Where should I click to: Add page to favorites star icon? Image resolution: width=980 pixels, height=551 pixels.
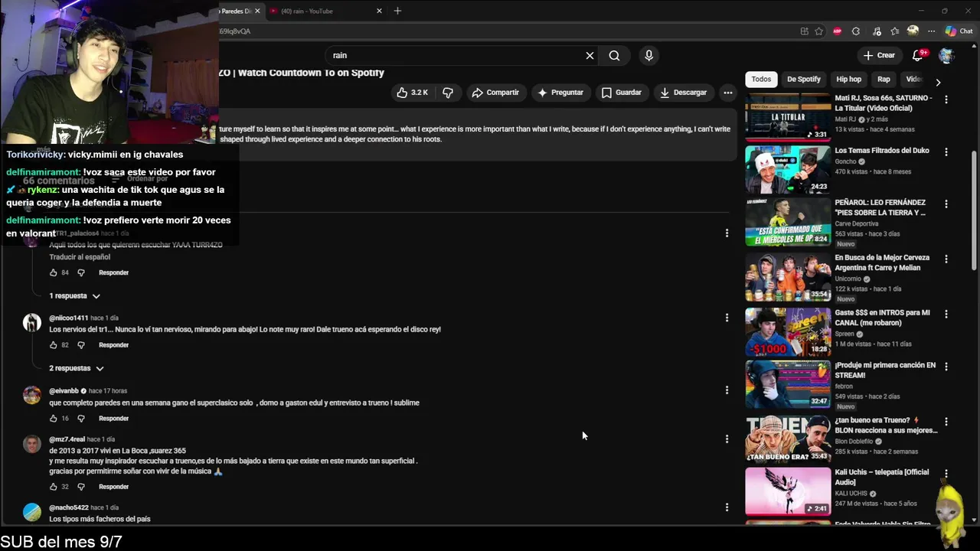[819, 31]
